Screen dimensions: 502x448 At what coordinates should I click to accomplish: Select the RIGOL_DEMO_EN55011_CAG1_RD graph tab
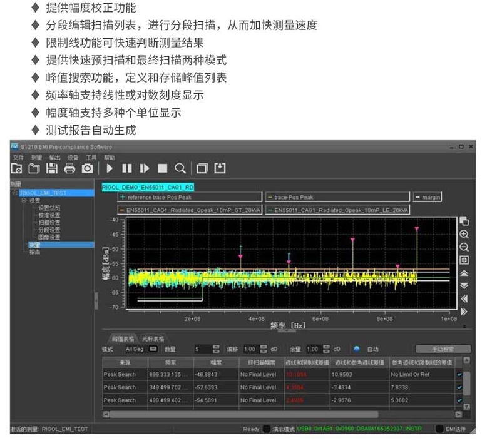pos(148,187)
